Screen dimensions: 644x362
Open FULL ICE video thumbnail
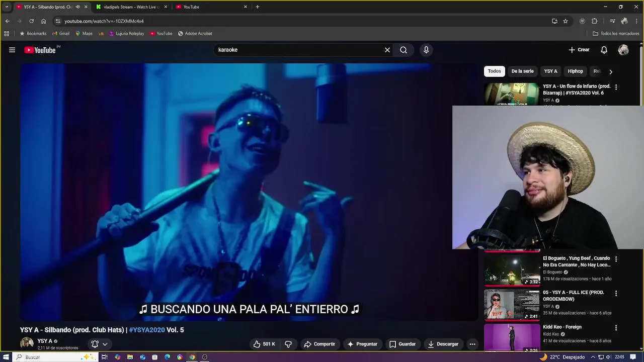click(512, 304)
